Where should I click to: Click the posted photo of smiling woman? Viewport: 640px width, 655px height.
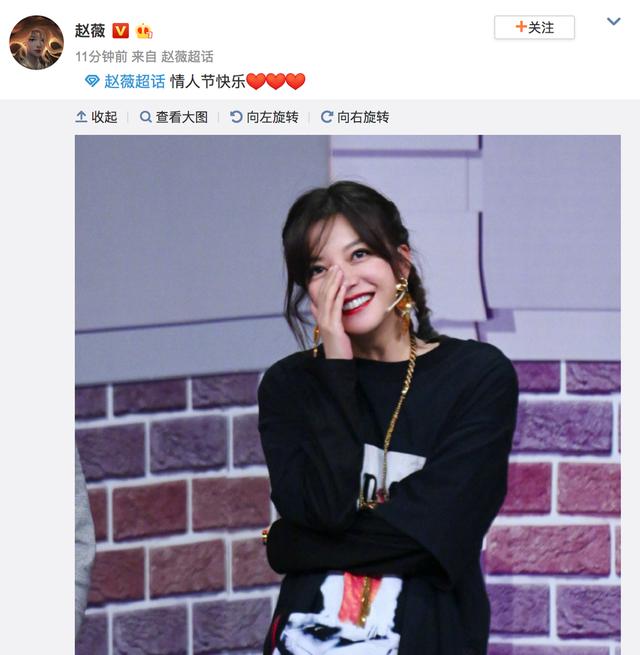[348, 395]
